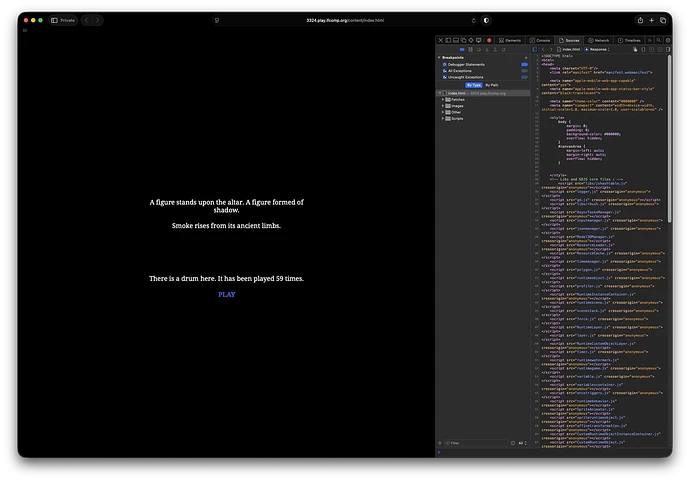Select the All Exceptions row
Viewport: 690px width, 480px height.
(483, 70)
